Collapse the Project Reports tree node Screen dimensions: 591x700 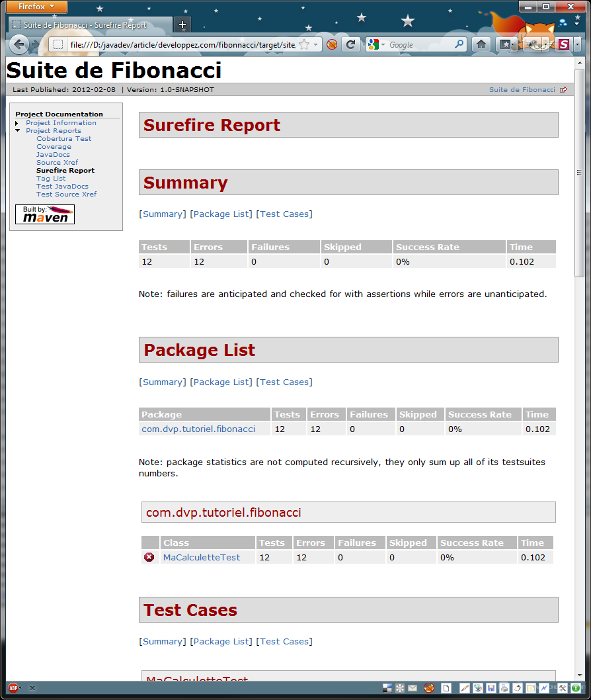point(17,131)
